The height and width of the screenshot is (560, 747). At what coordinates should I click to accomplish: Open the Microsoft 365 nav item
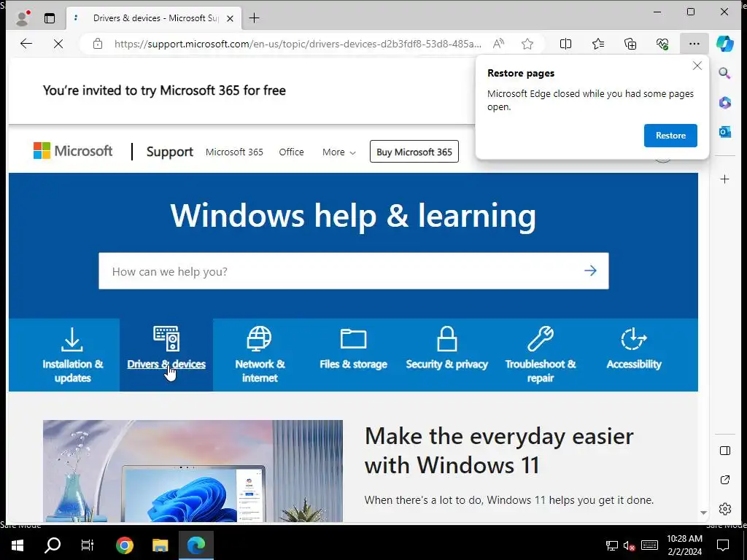click(234, 152)
